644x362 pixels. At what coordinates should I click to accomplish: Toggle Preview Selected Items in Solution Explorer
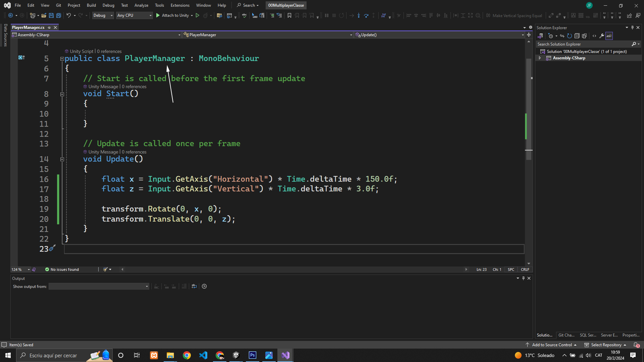(x=609, y=36)
